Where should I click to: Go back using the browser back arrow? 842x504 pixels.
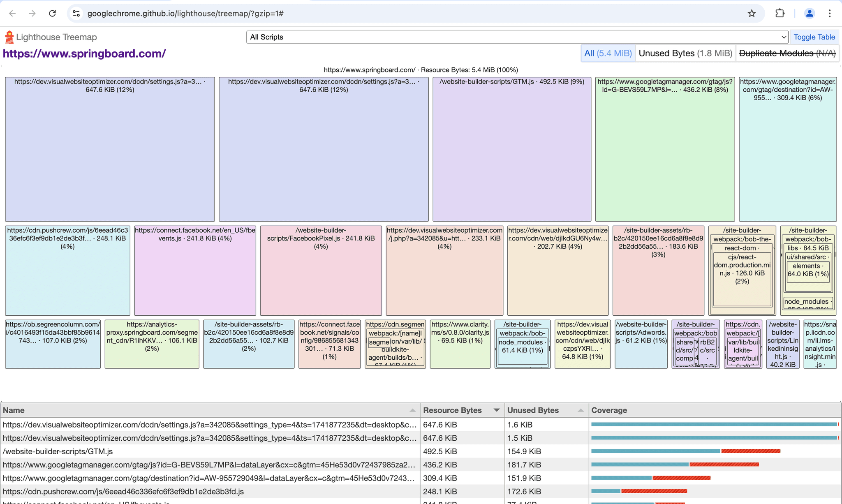(x=12, y=14)
